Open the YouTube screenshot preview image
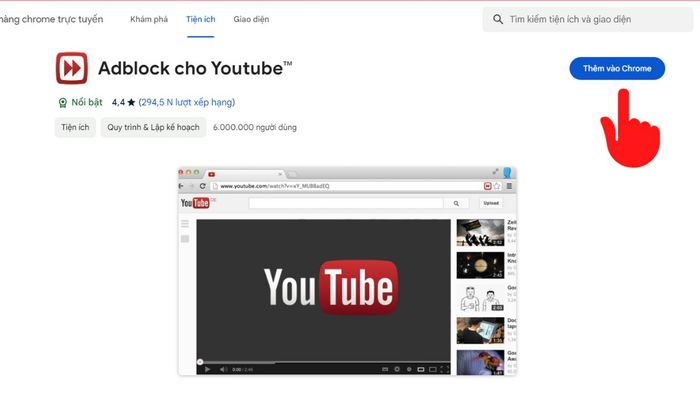Viewport: 700px width, 394px height. pos(347,271)
